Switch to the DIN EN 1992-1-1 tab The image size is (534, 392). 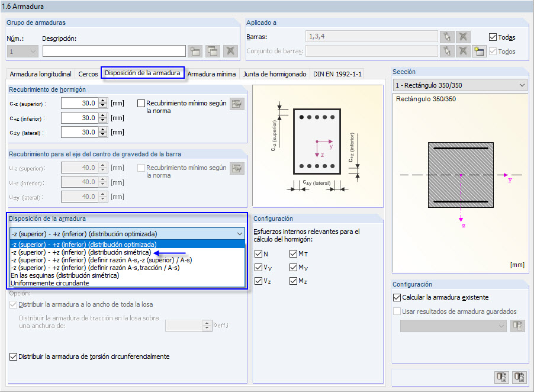(x=337, y=74)
